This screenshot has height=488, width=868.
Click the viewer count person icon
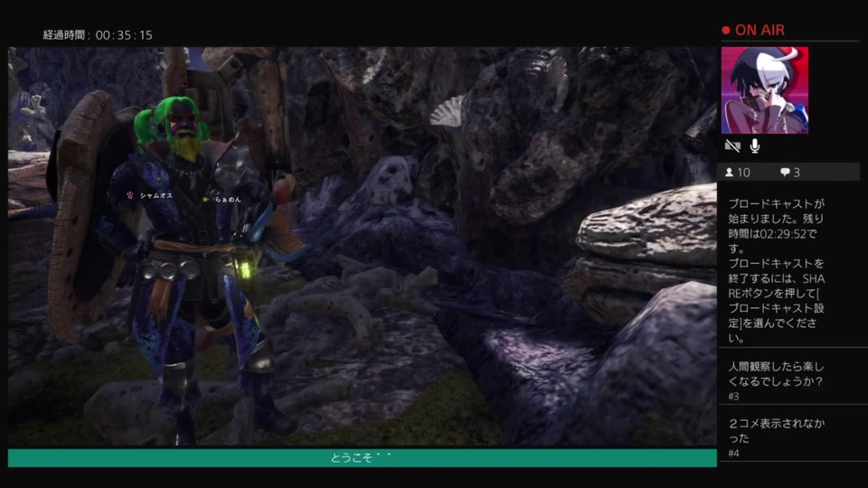729,173
